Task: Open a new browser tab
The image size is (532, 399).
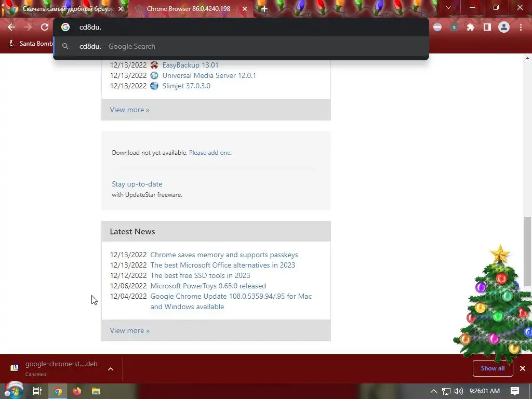Action: coord(264,9)
